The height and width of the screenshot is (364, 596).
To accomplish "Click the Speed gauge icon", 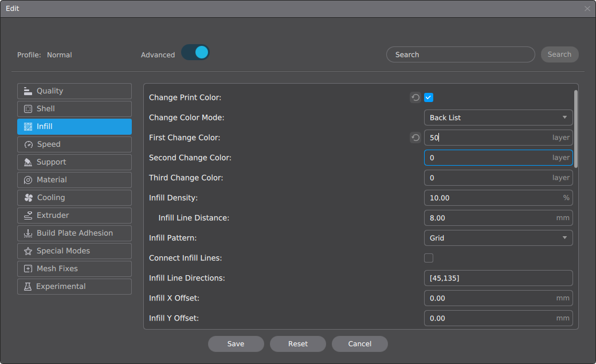I will 28,144.
